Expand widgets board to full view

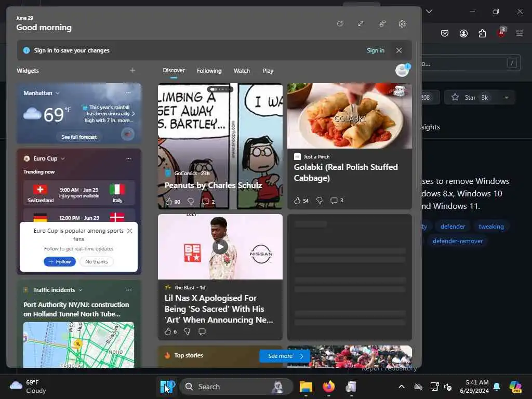coord(361,24)
